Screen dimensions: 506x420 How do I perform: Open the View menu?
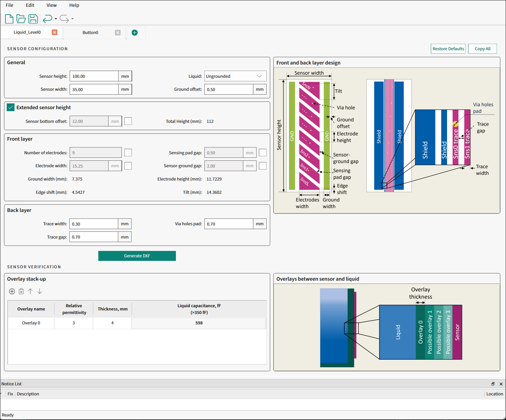(x=52, y=5)
